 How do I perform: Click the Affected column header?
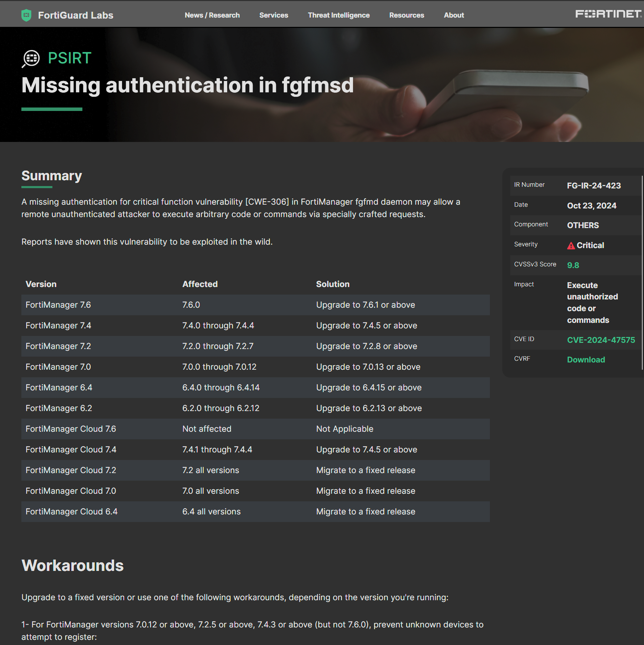[x=200, y=284]
